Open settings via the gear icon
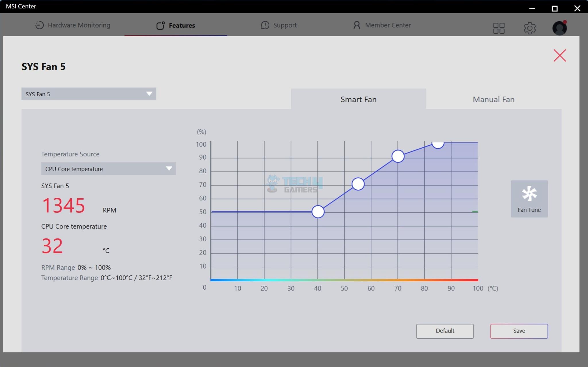Image resolution: width=588 pixels, height=367 pixels. pyautogui.click(x=529, y=28)
